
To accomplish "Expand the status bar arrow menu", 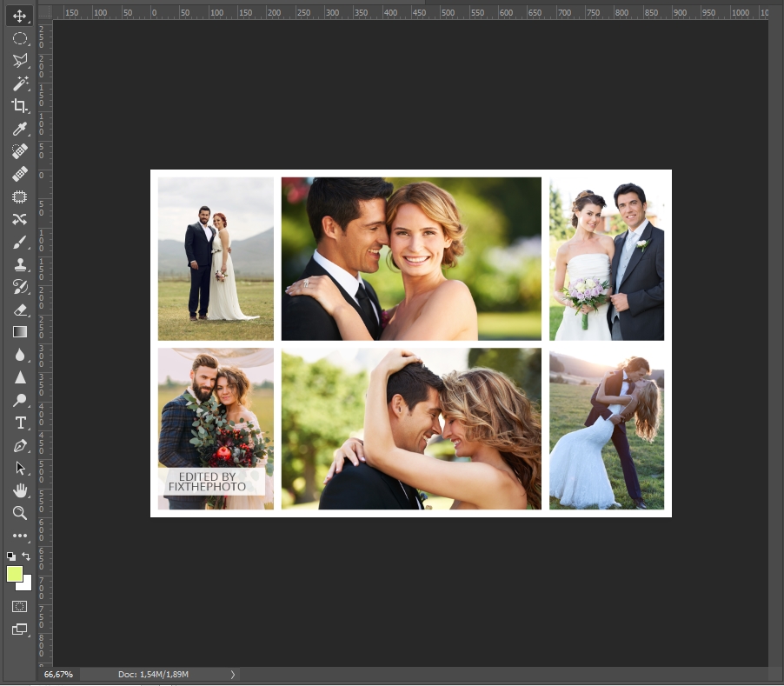I will point(232,674).
